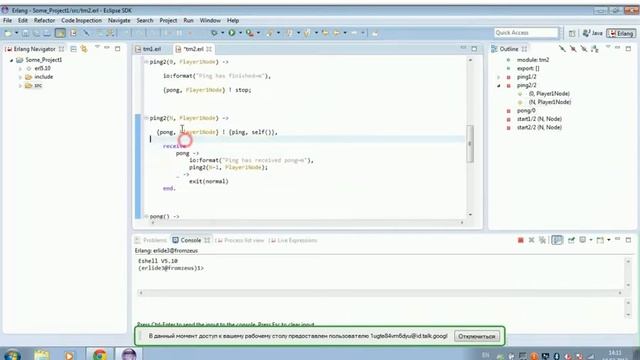Open the External Tools dropdown arrow

pos(258,33)
